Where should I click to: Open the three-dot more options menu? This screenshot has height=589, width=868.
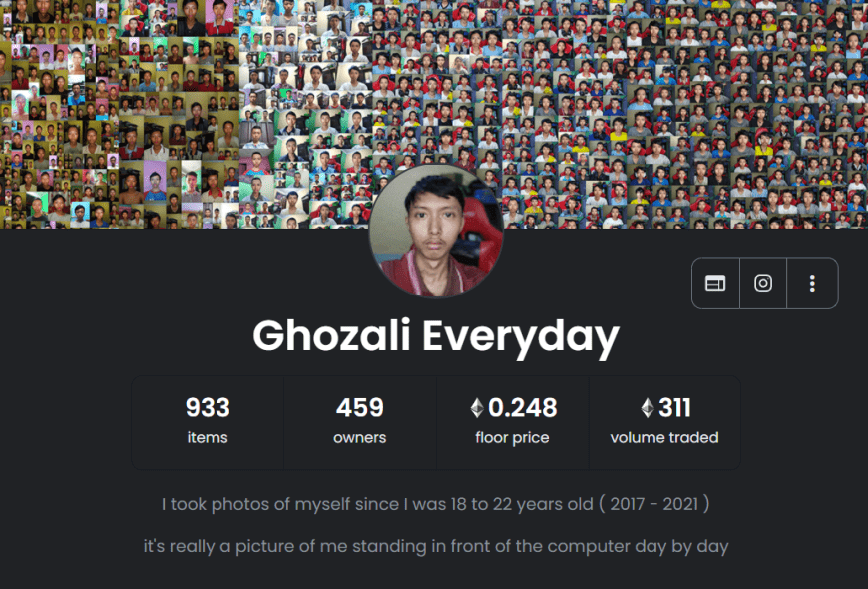pyautogui.click(x=812, y=284)
